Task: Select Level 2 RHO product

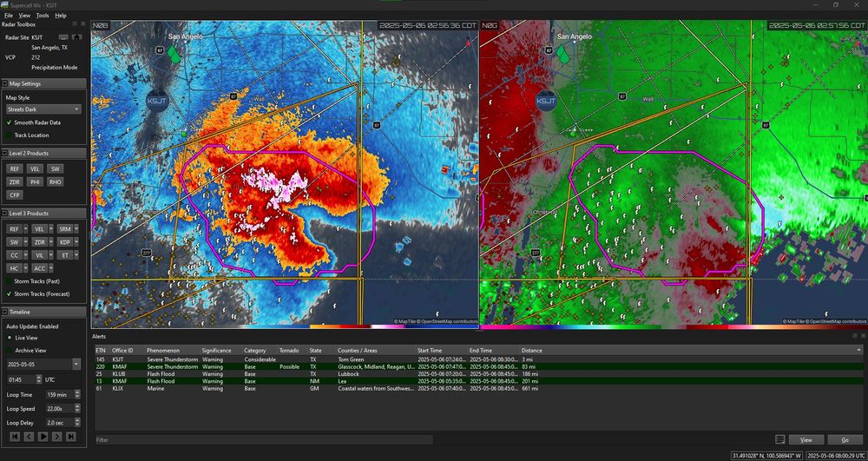Action: pyautogui.click(x=54, y=182)
